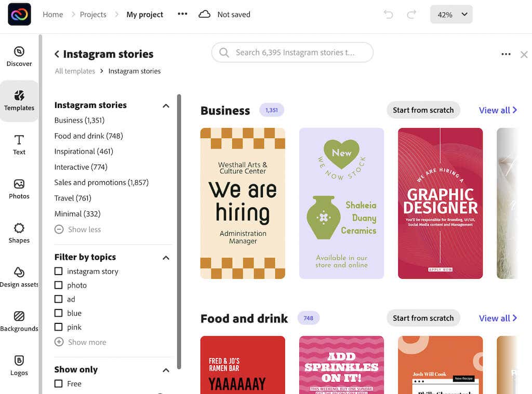The image size is (532, 394).
Task: Click Start from scratch for Business
Action: pyautogui.click(x=423, y=110)
